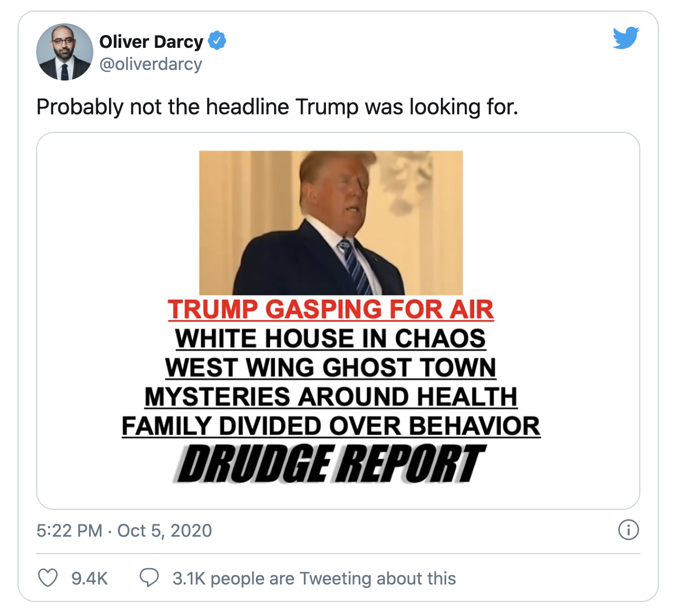Click the DRUDGE REPORT logo
Screen dimensions: 673x616
click(x=331, y=464)
